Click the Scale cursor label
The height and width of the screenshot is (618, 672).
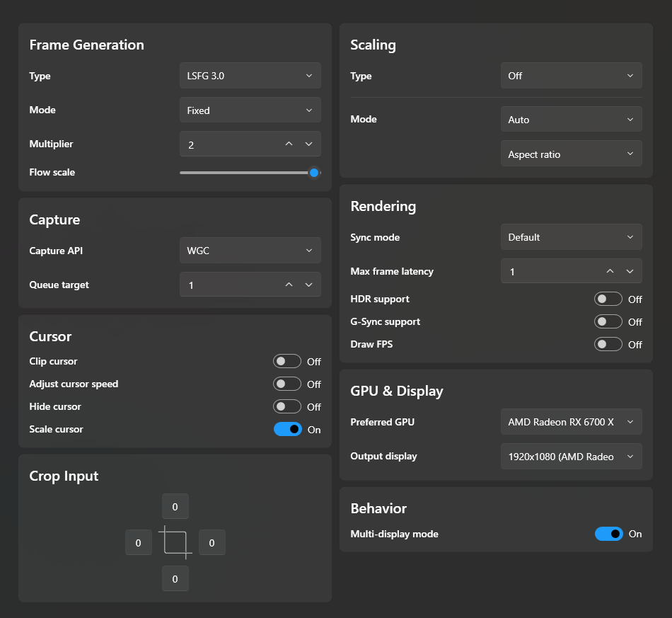point(56,429)
